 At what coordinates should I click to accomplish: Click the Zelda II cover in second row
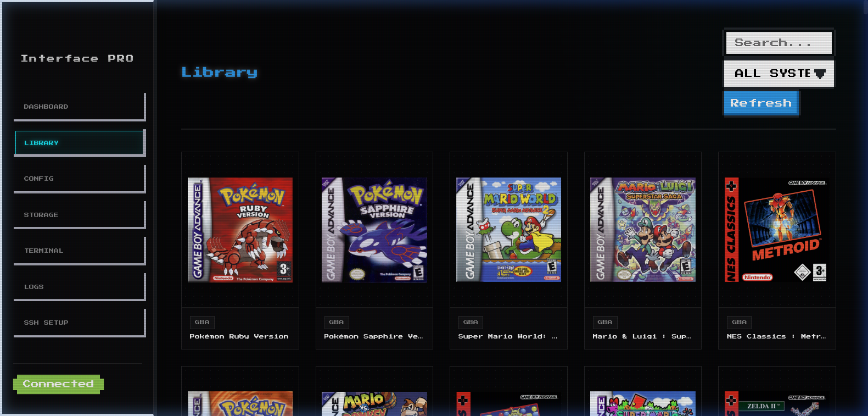pyautogui.click(x=776, y=404)
